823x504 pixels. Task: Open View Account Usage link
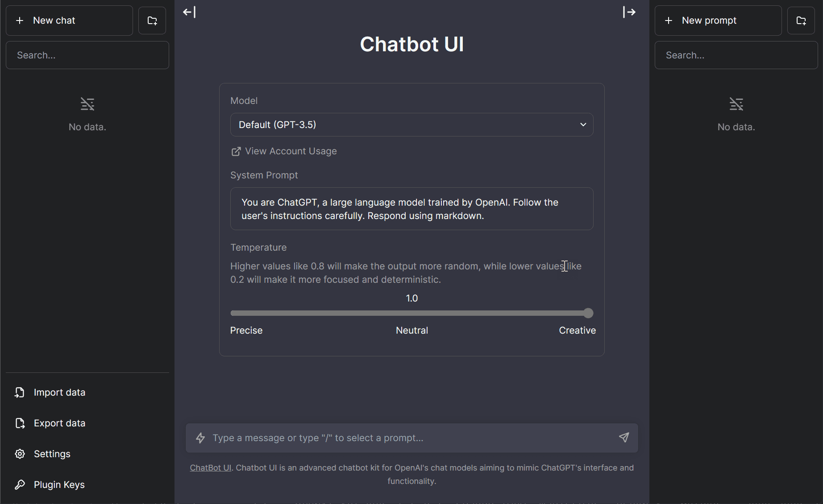click(291, 151)
